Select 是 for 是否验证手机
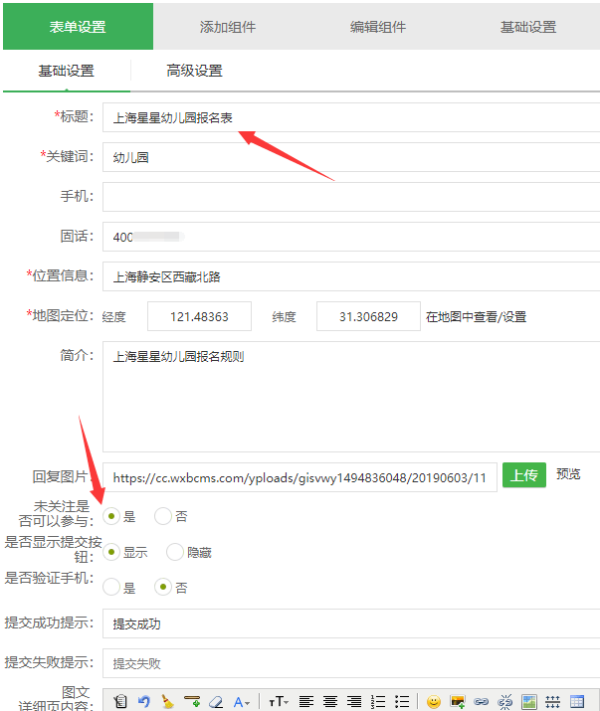This screenshot has height=711, width=600. tap(111, 587)
